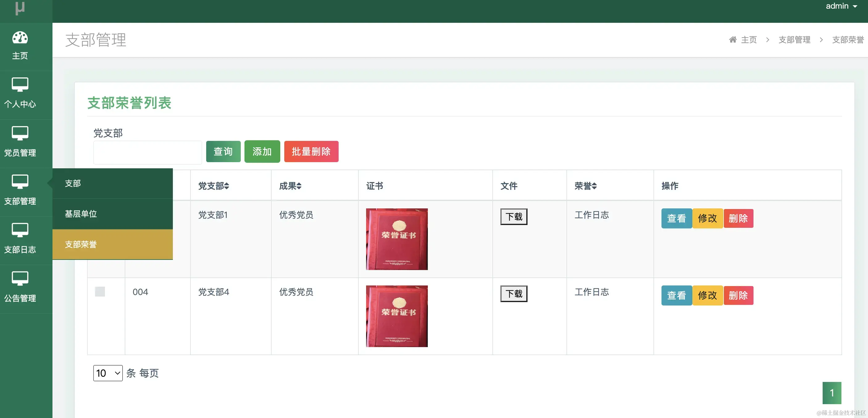Select 支部荣誉 from the submenu
This screenshot has width=868, height=418.
[80, 245]
